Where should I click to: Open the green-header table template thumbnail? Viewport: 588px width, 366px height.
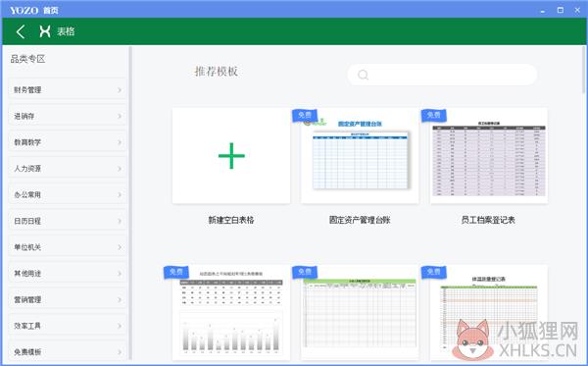(360, 312)
